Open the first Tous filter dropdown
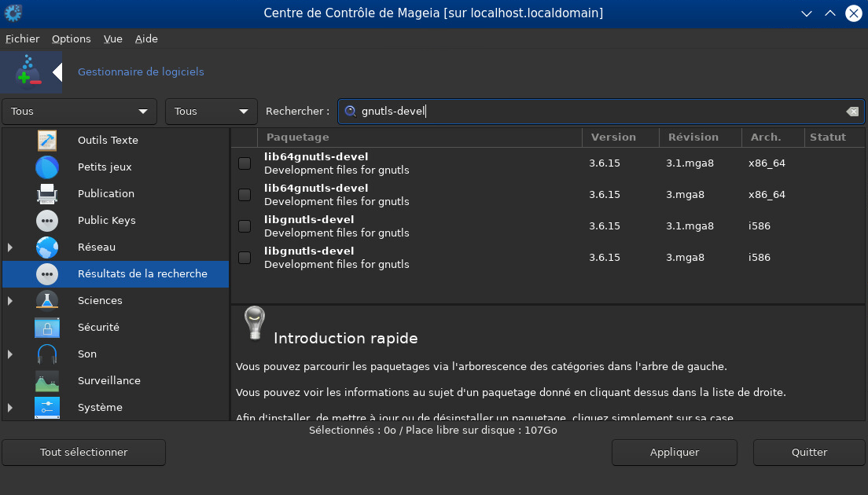Viewport: 868px width, 495px height. coord(79,111)
